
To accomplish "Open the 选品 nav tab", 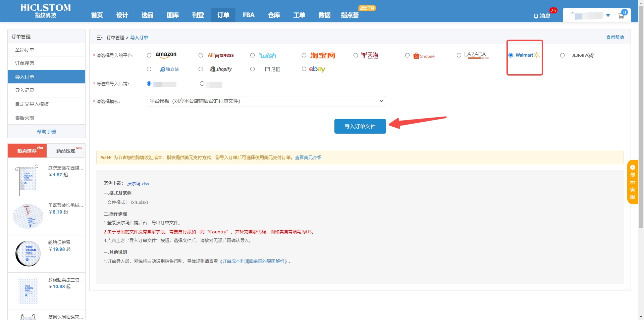I will click(147, 15).
